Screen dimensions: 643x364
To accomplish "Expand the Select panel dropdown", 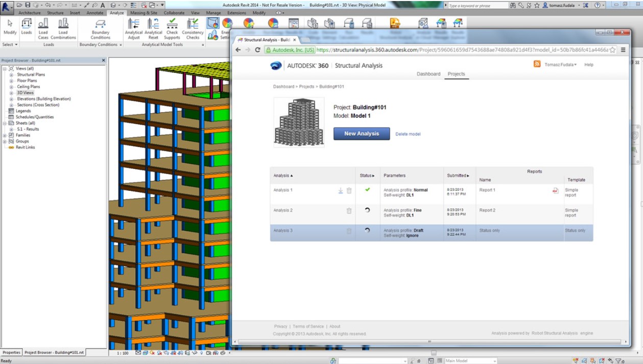I will click(x=16, y=44).
